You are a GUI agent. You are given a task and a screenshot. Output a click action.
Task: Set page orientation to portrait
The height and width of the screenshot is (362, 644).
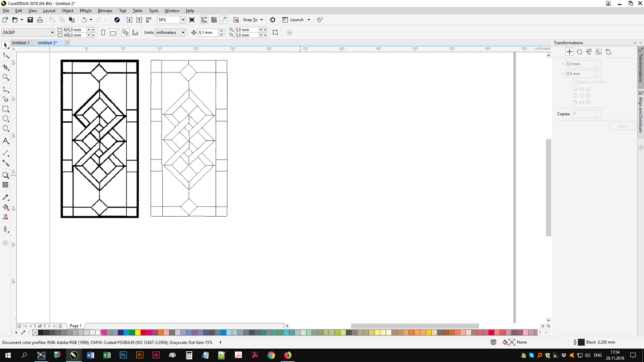103,33
